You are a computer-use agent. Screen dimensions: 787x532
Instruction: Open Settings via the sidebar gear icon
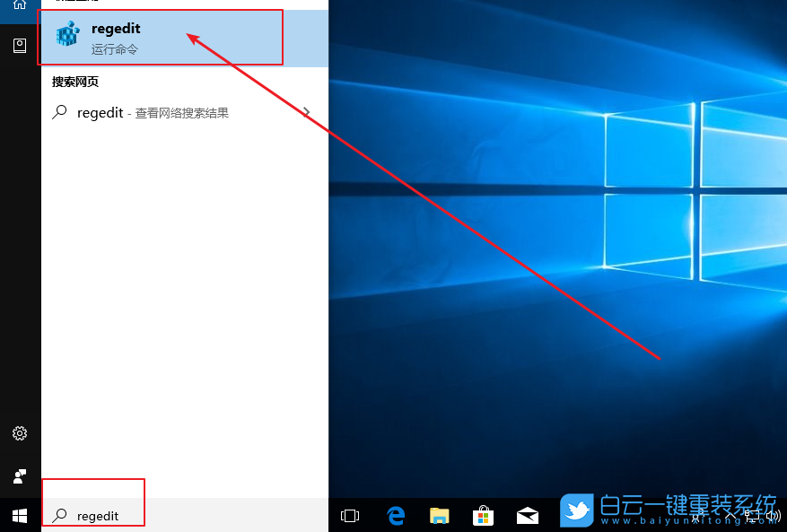[19, 433]
